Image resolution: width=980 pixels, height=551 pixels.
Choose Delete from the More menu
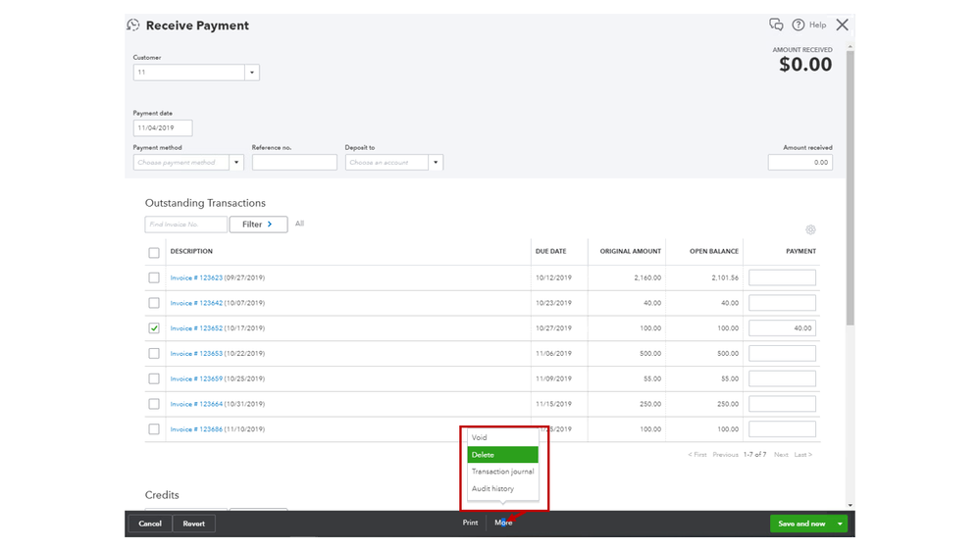[x=503, y=455]
